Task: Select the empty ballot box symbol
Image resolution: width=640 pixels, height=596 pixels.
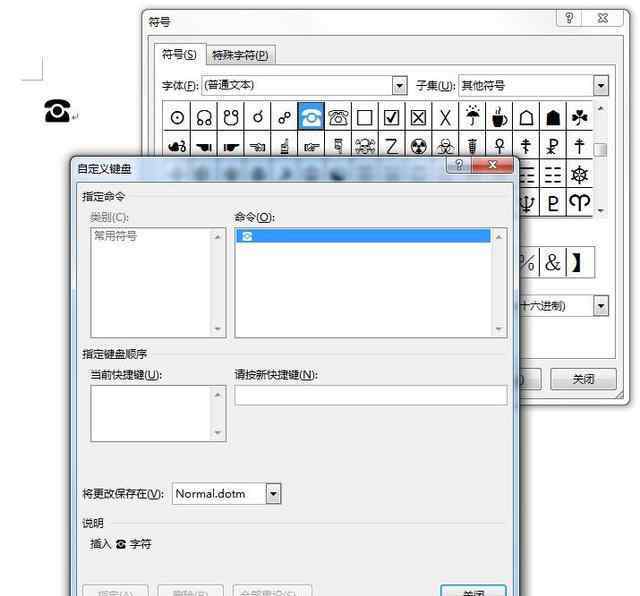Action: point(365,118)
